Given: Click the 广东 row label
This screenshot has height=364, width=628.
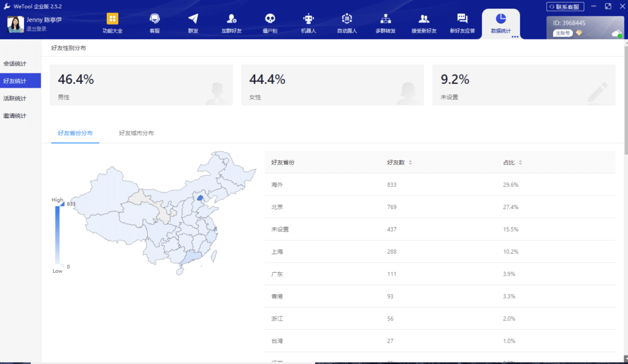Looking at the screenshot, I should pyautogui.click(x=277, y=274).
